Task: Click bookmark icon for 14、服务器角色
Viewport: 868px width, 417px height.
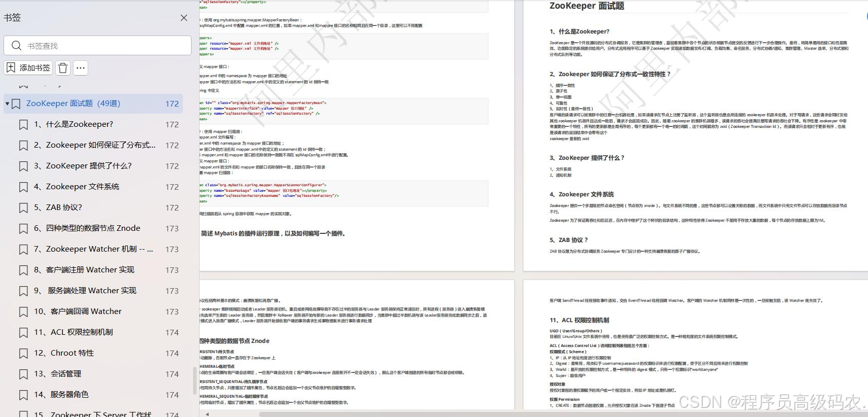Action: [x=23, y=395]
